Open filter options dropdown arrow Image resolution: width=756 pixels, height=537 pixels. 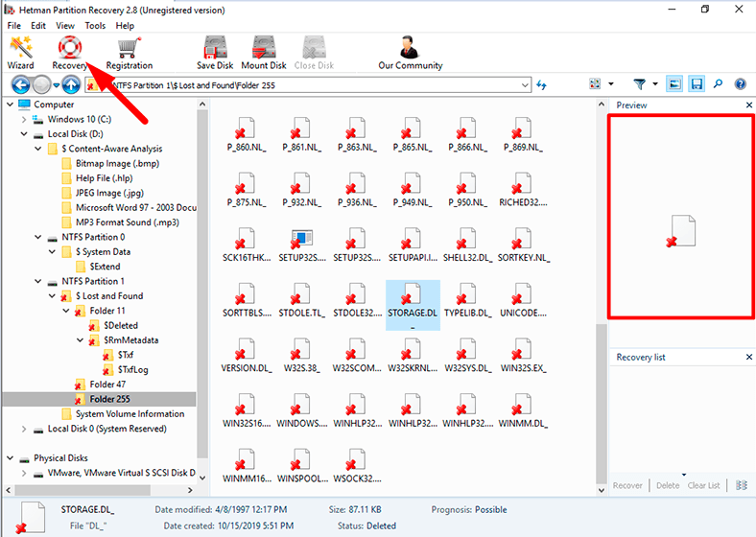(654, 84)
